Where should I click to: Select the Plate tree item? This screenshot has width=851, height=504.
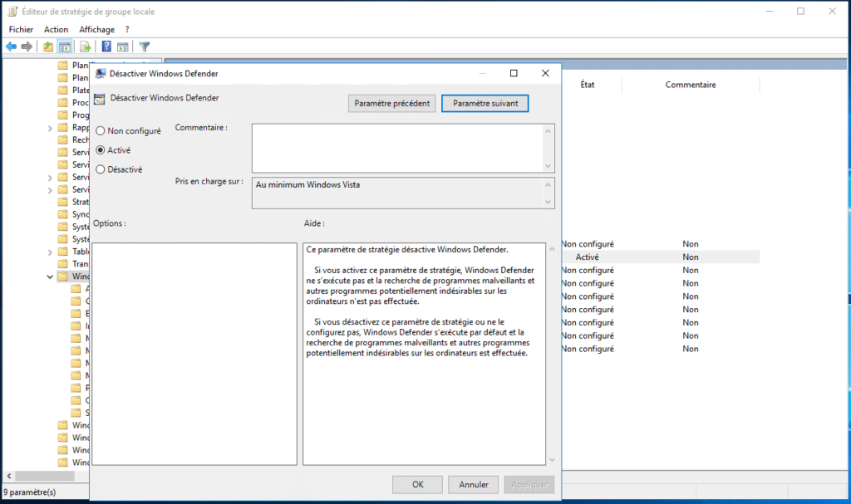pos(81,90)
